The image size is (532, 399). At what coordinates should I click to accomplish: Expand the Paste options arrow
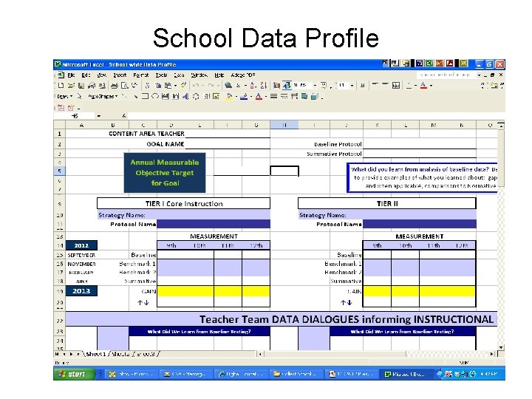click(x=175, y=86)
